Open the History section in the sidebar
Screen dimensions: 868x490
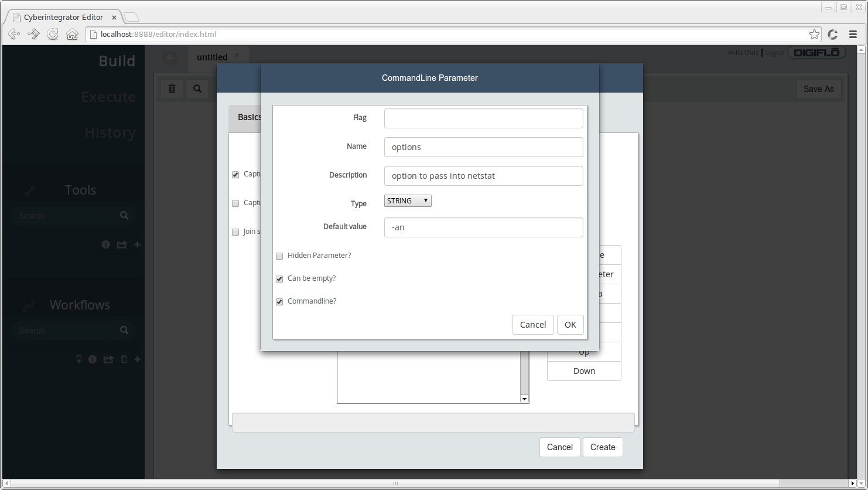pos(110,132)
